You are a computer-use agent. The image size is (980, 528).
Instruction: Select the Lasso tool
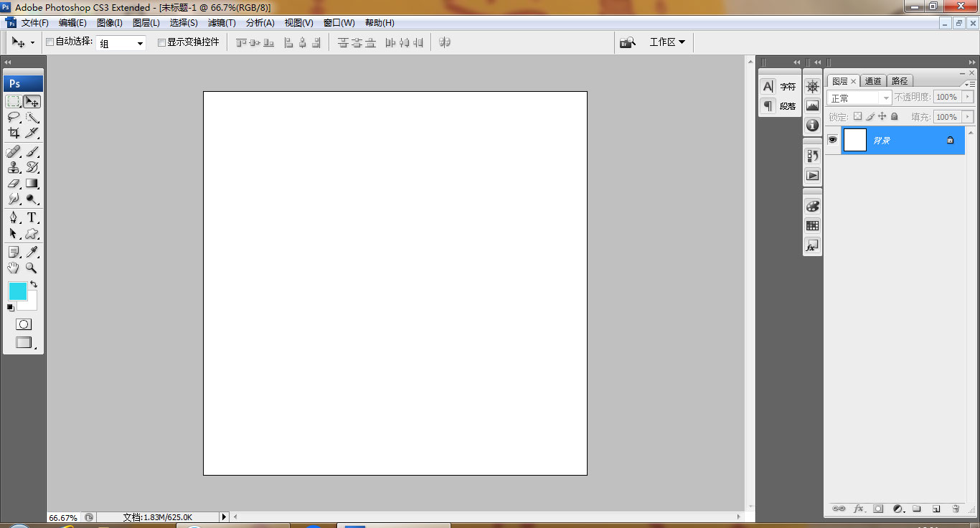coord(14,118)
